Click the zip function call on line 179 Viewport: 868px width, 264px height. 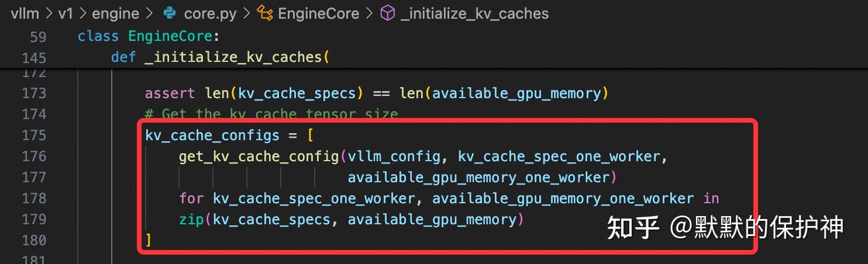tap(191, 220)
